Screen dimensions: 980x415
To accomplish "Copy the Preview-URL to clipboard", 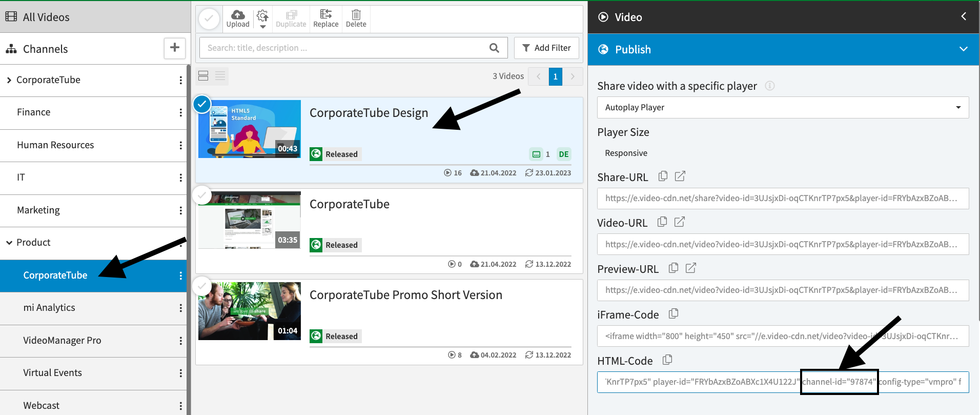I will tap(673, 268).
